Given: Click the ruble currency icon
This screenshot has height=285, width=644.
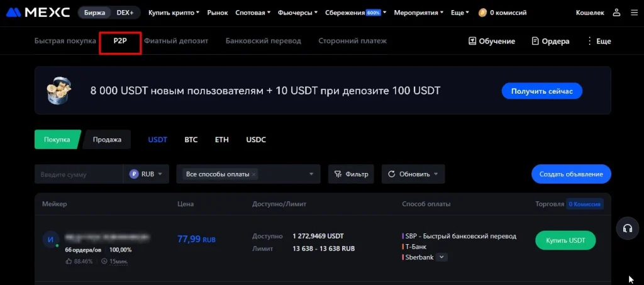Looking at the screenshot, I should 134,174.
